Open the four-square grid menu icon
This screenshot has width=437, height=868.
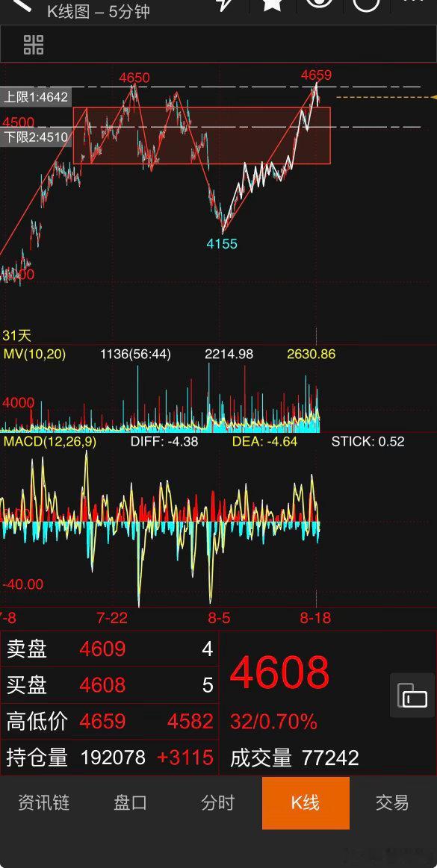coord(34,45)
